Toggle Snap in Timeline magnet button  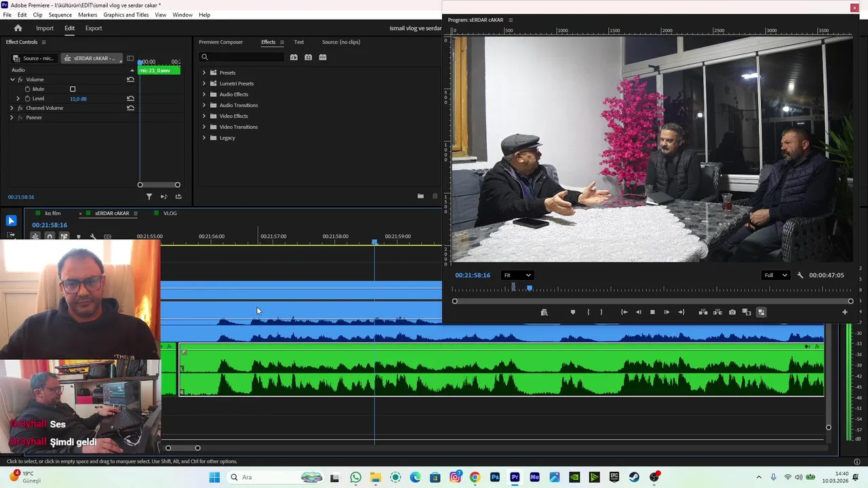point(50,237)
